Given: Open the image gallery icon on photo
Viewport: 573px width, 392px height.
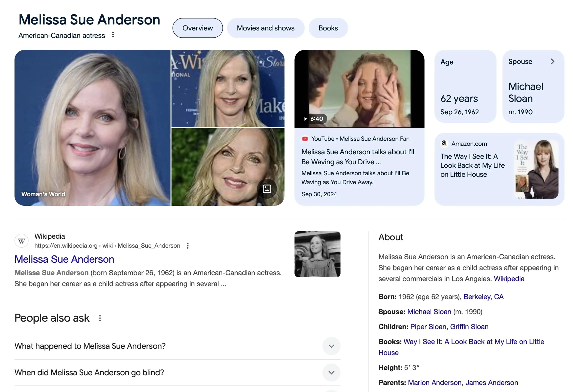Looking at the screenshot, I should (267, 189).
